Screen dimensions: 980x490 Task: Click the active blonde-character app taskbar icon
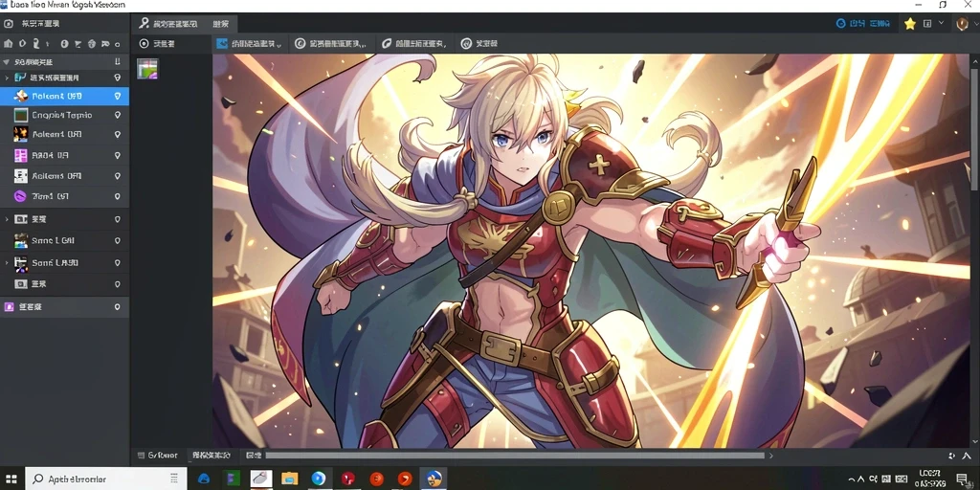(434, 479)
